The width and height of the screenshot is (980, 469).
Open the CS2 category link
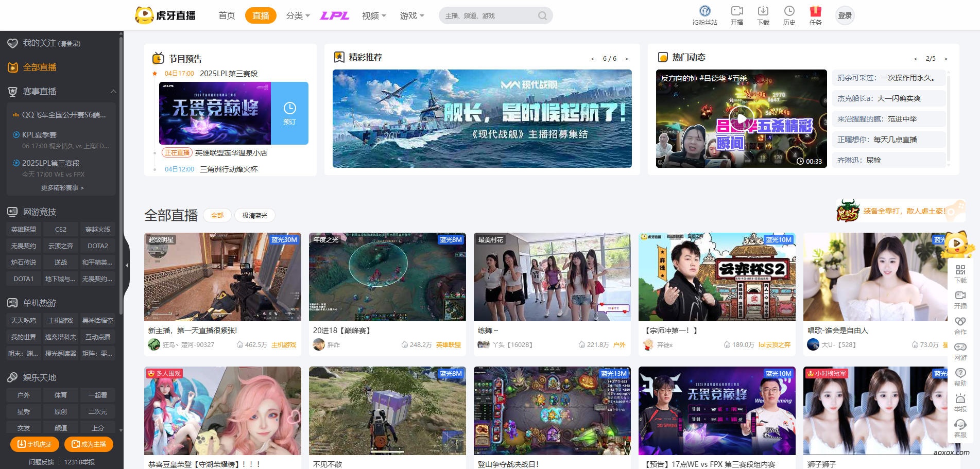(x=61, y=230)
